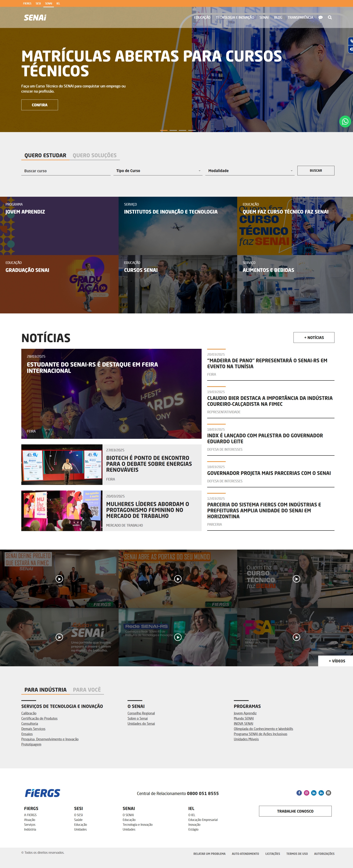Expand the Modalidade dropdown

[250, 171]
